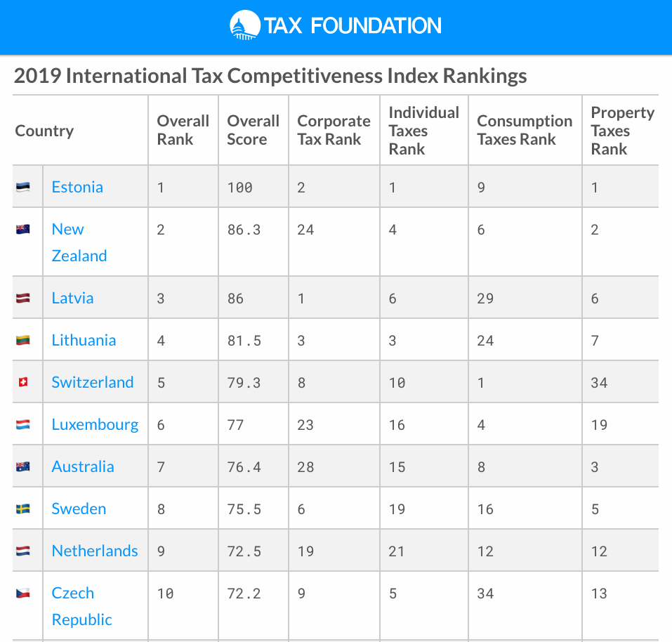Click the Sweden flag icon

(x=23, y=509)
